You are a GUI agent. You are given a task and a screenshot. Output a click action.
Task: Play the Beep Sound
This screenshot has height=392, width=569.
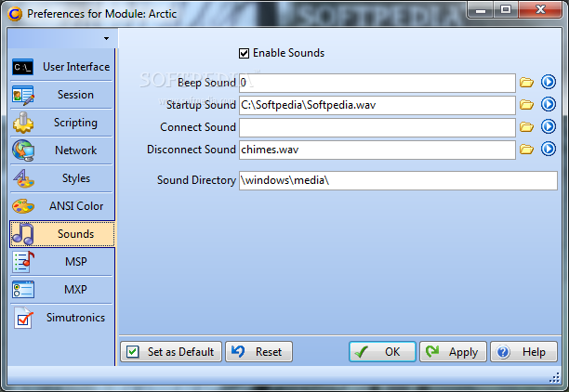(549, 82)
